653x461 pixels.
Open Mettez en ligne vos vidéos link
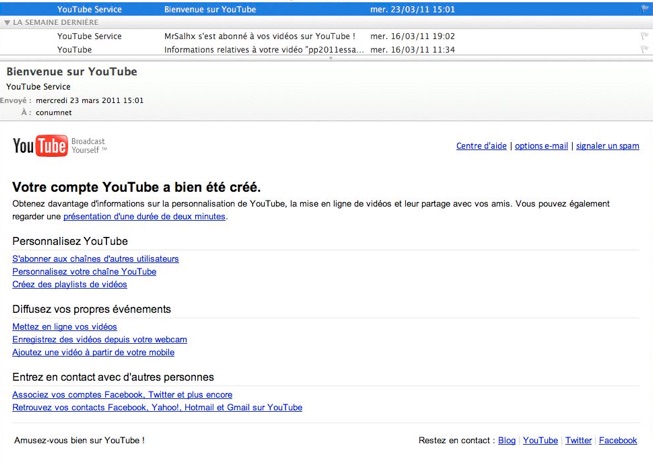pos(65,327)
